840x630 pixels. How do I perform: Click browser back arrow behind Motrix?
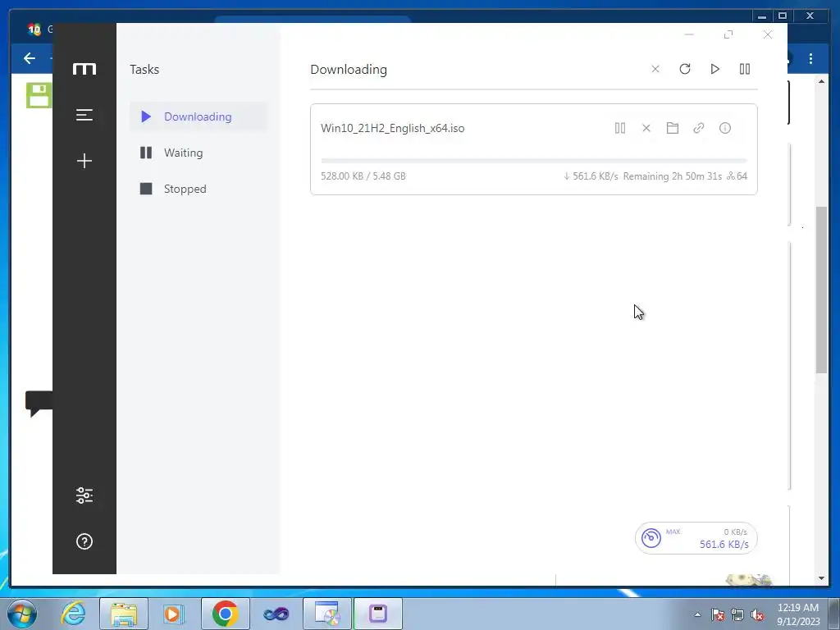30,58
